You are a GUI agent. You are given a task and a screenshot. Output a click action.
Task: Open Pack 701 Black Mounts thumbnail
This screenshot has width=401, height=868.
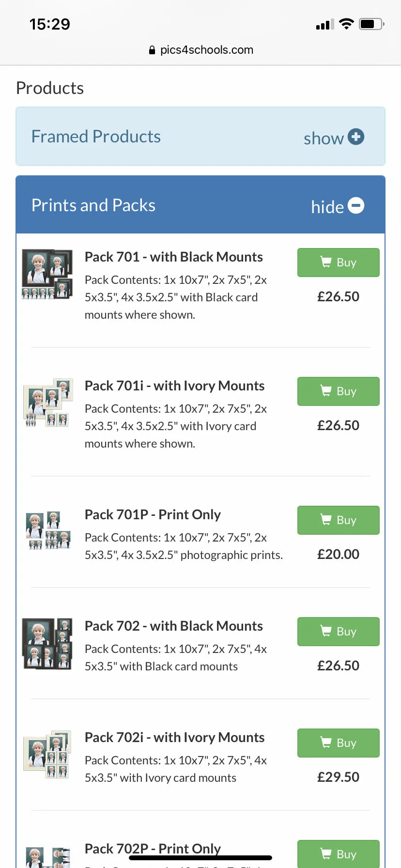coord(47,274)
